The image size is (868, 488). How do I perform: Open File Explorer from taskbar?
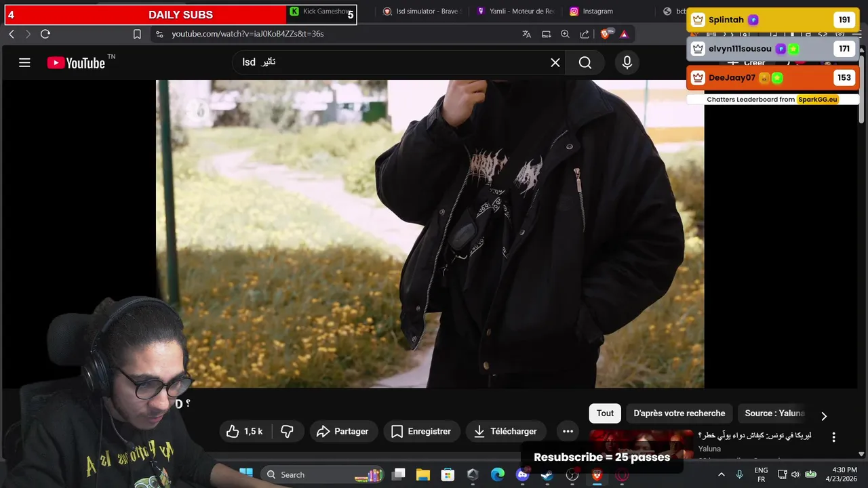[x=422, y=474]
